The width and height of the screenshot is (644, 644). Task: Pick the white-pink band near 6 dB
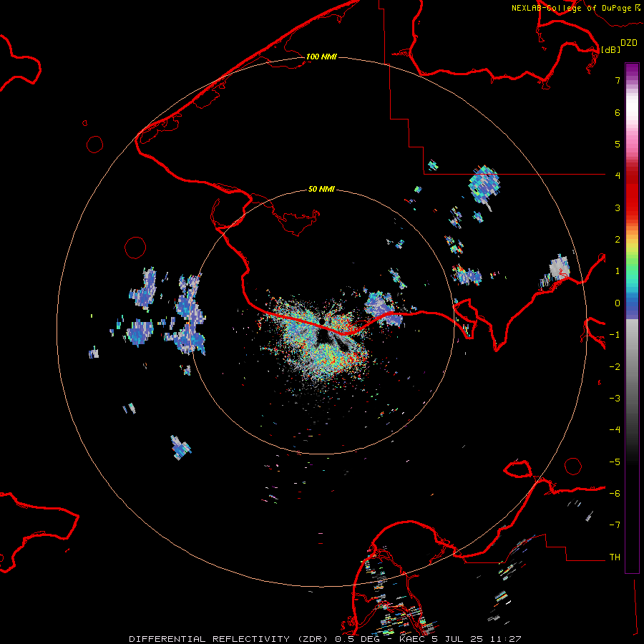click(x=632, y=111)
